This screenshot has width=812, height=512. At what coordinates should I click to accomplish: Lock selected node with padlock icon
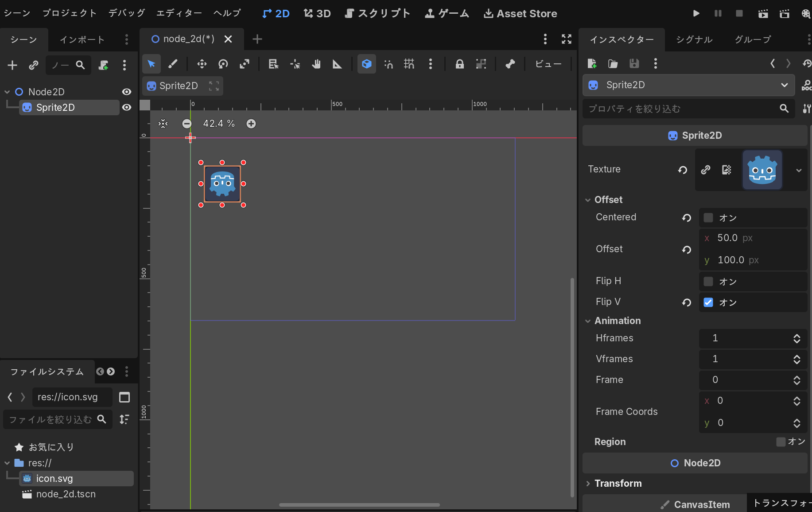pos(460,64)
